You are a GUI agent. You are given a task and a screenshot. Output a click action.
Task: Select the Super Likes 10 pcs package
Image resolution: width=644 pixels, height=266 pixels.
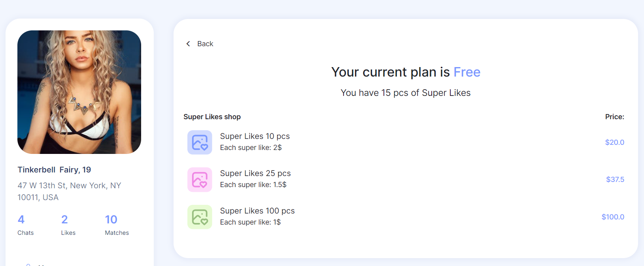click(x=406, y=142)
